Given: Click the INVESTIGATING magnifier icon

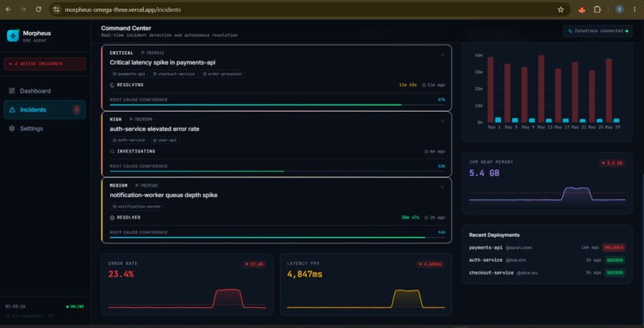Looking at the screenshot, I should click(112, 152).
